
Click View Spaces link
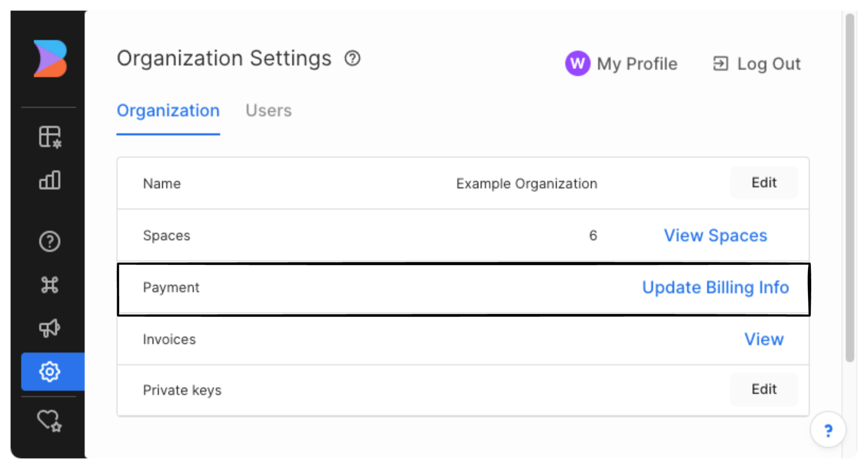[x=715, y=235]
